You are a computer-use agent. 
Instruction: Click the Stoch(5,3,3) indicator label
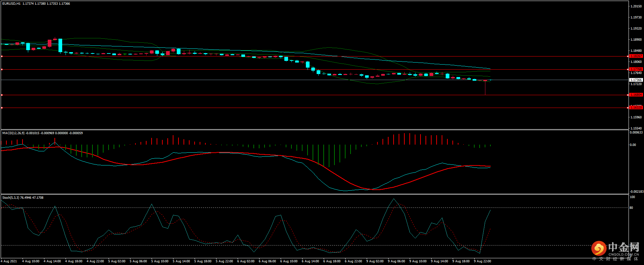11,198
